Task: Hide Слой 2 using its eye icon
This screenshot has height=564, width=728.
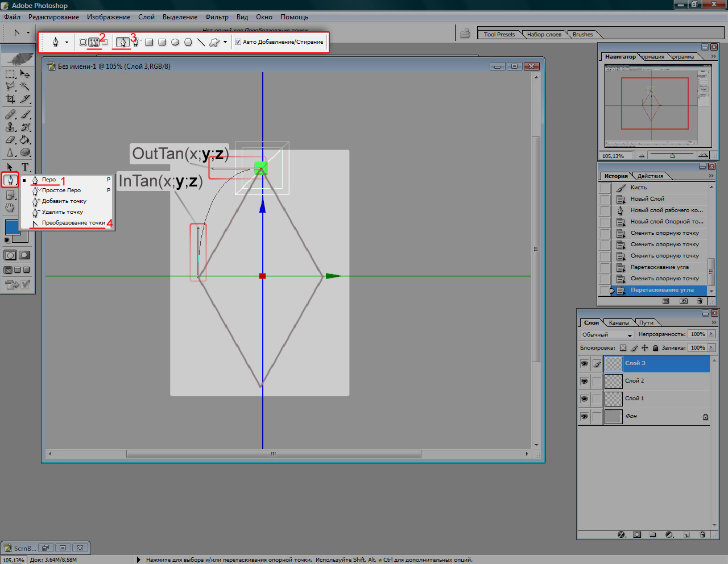Action: (x=584, y=381)
